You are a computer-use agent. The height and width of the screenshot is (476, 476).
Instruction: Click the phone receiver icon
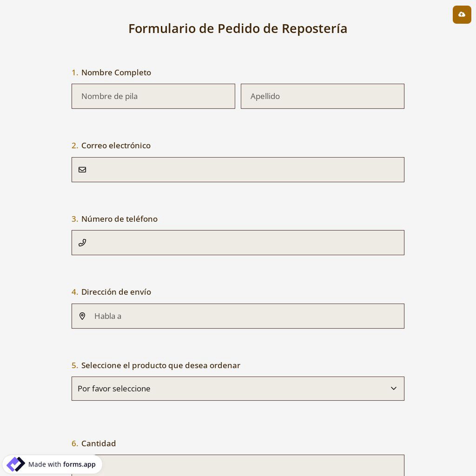(82, 243)
